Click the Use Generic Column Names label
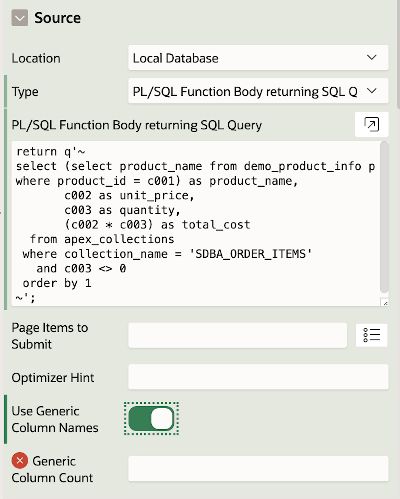This screenshot has height=499, width=400. 55,419
